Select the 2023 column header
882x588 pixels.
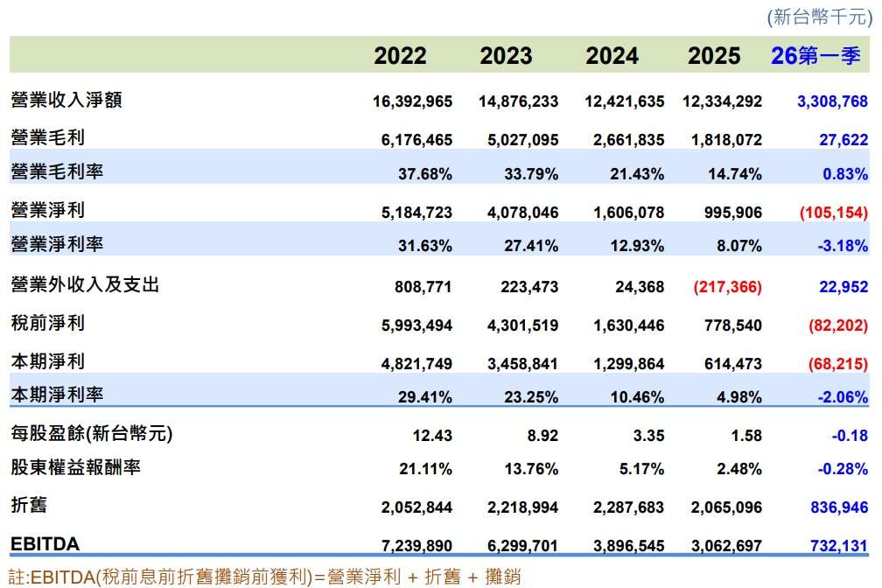[506, 56]
